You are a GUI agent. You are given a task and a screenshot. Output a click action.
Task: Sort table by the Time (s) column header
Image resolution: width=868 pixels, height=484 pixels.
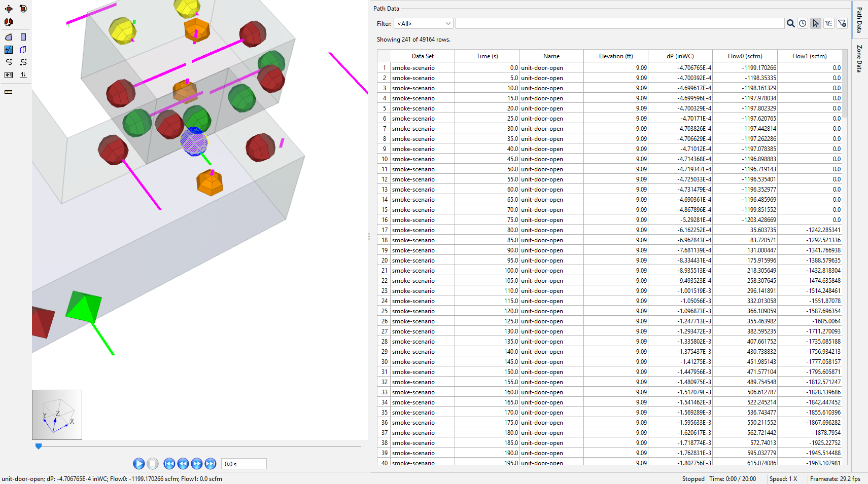coord(487,56)
